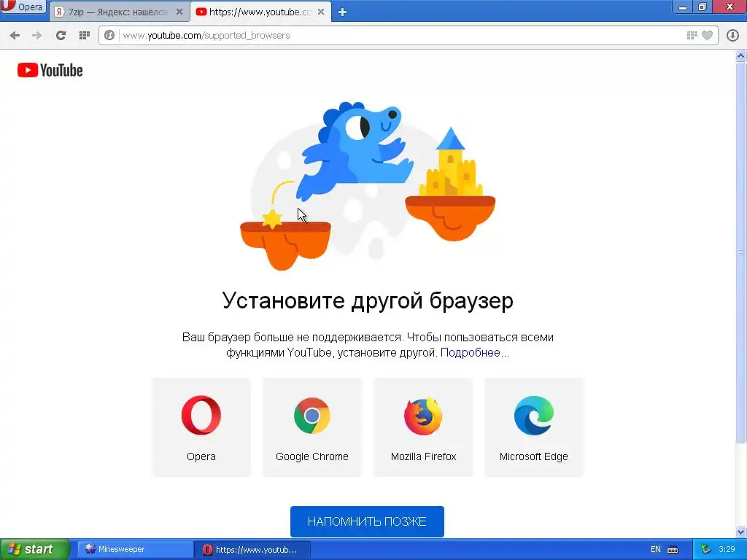
Task: Bookmark page with heart icon
Action: click(x=708, y=35)
